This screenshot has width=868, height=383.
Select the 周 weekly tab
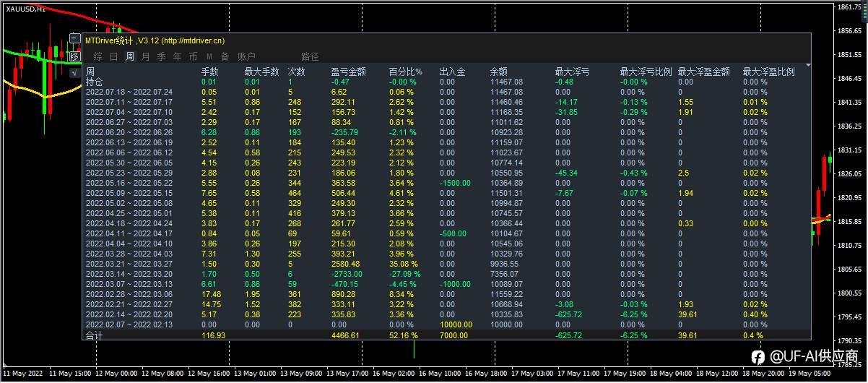pos(130,56)
